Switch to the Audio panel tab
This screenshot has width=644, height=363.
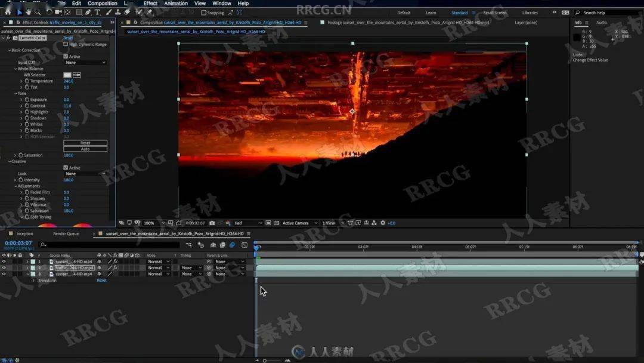601,23
